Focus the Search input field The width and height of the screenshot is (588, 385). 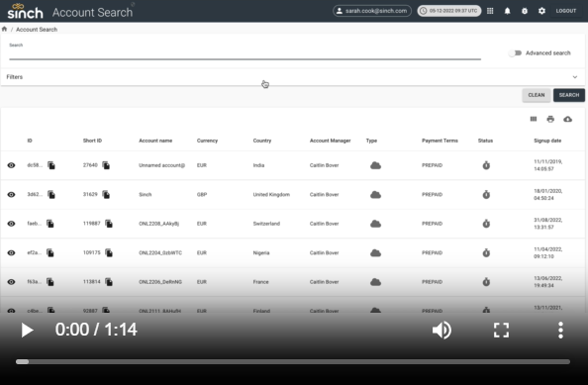click(x=245, y=53)
